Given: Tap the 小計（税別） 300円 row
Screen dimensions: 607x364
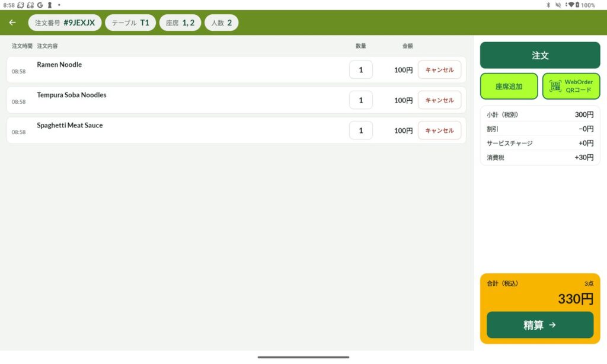Looking at the screenshot, I should click(540, 114).
